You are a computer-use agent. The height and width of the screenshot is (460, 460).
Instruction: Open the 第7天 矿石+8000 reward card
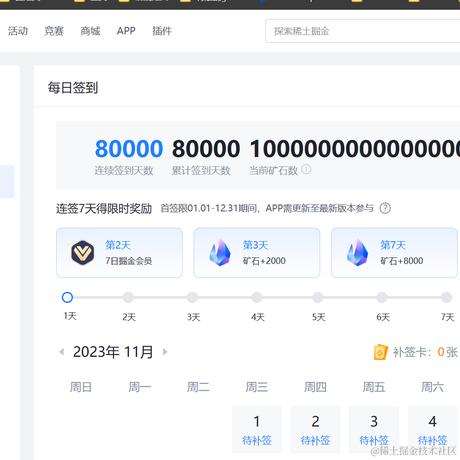pos(394,253)
